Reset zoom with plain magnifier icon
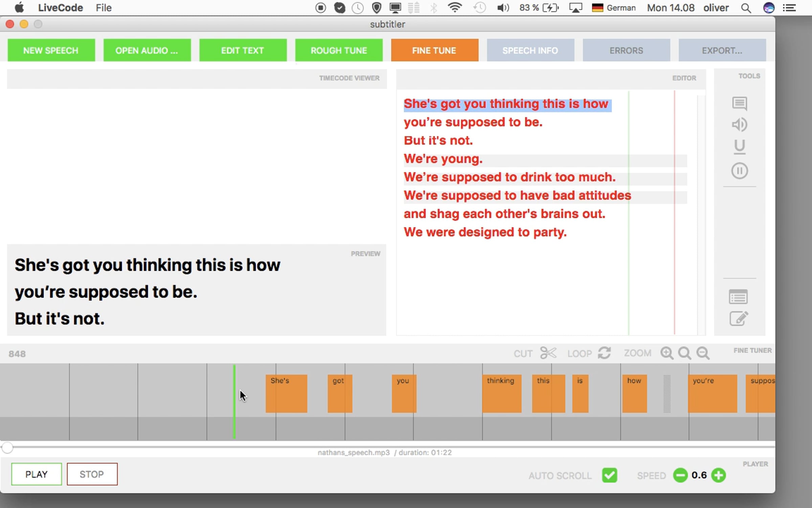The width and height of the screenshot is (812, 508). 685,353
